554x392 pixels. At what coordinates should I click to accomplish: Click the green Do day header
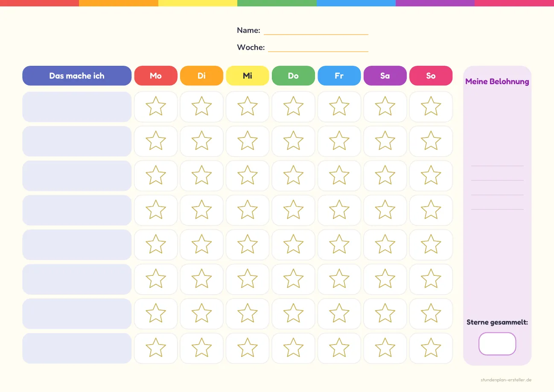(x=293, y=76)
